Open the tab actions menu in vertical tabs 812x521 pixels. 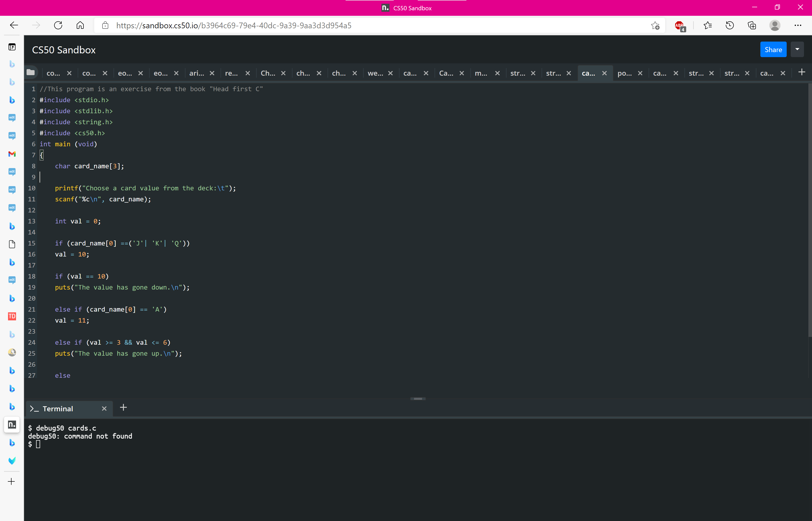[x=12, y=47]
